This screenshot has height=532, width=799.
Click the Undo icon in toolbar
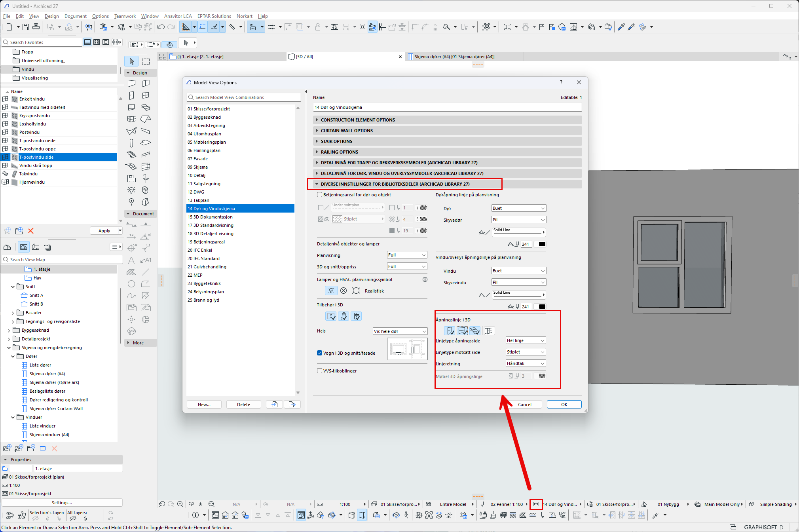(161, 27)
